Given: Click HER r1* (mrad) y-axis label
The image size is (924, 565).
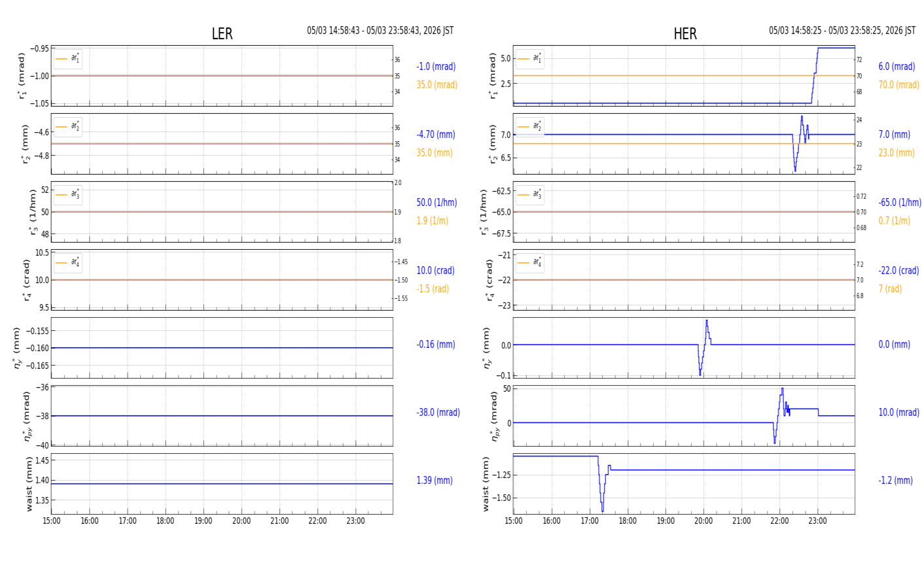Looking at the screenshot, I should tap(493, 76).
